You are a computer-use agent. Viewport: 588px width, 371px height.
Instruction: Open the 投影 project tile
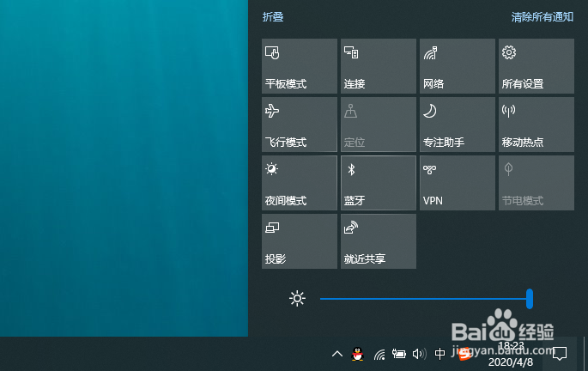tap(300, 241)
